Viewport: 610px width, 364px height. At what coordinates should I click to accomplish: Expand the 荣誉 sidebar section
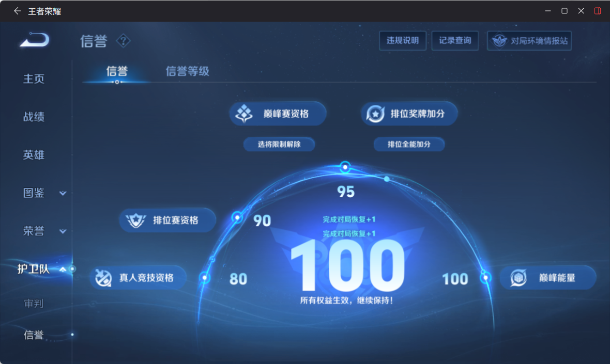[63, 231]
